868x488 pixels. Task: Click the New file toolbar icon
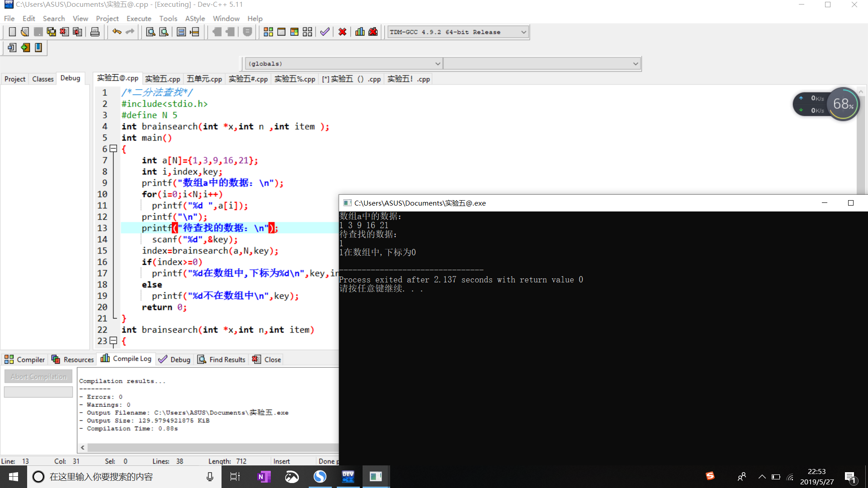[x=12, y=32]
